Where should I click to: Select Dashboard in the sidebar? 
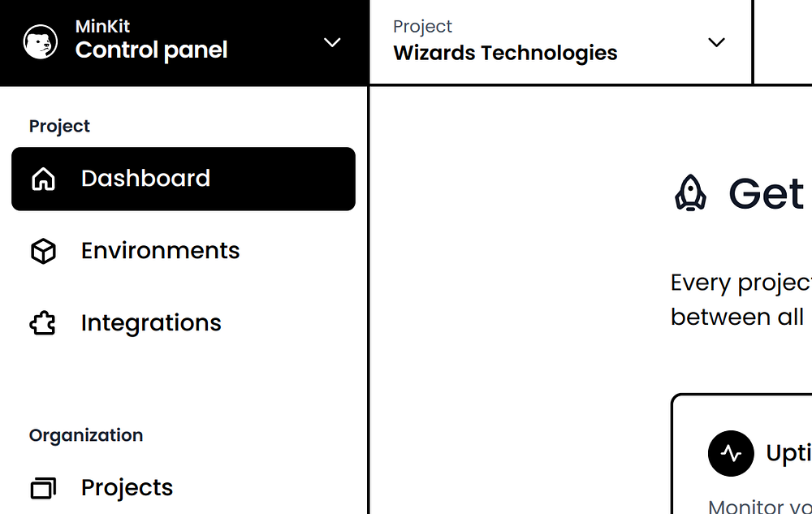point(146,179)
